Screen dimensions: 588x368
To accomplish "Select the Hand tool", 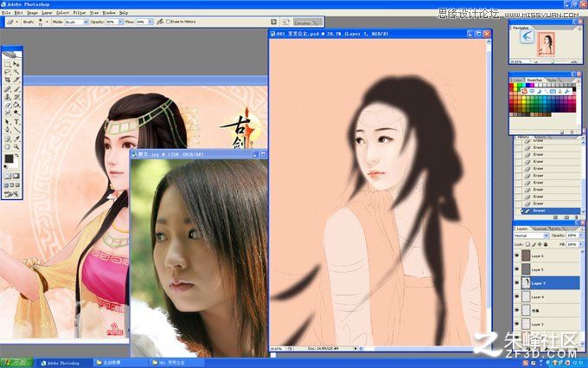I will tap(7, 146).
